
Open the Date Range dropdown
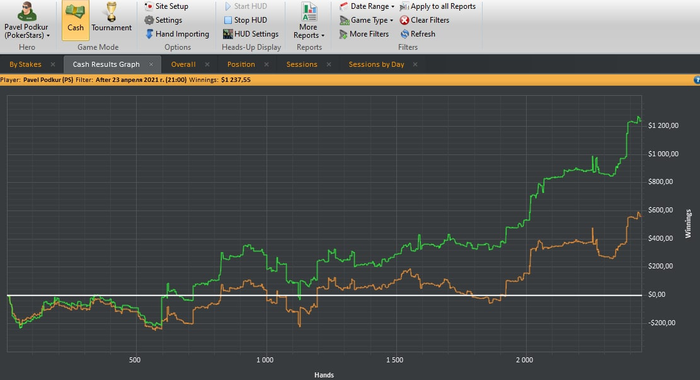367,6
